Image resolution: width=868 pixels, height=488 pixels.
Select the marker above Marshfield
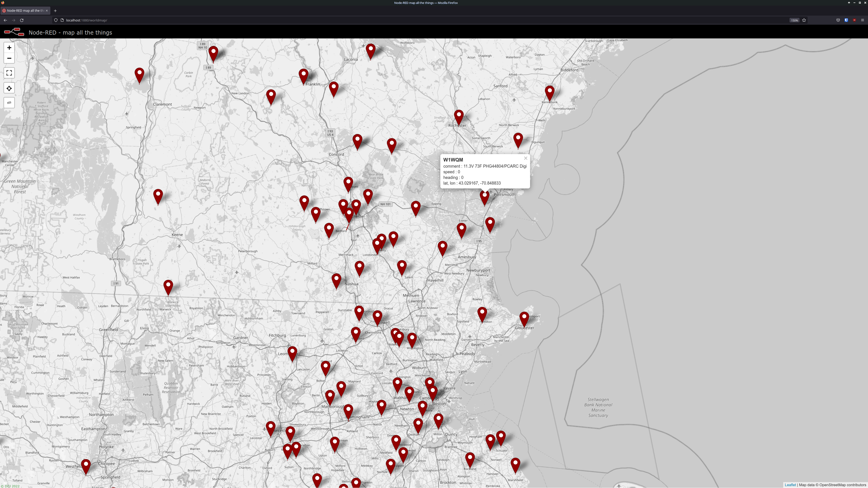pos(515,466)
